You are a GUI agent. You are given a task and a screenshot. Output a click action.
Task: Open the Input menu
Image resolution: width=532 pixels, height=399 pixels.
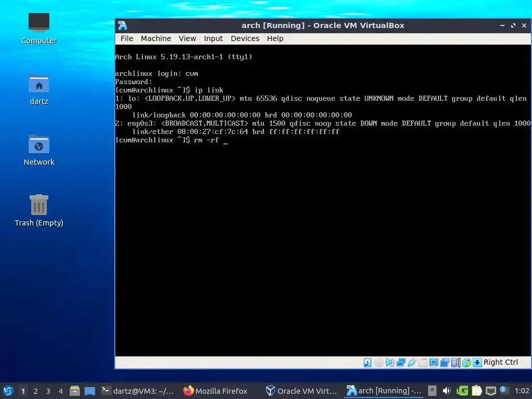click(x=213, y=38)
